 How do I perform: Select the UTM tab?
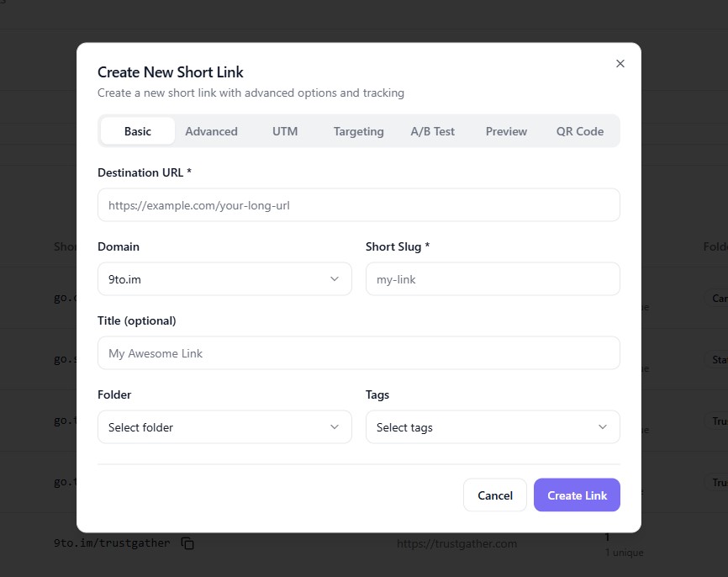point(285,131)
